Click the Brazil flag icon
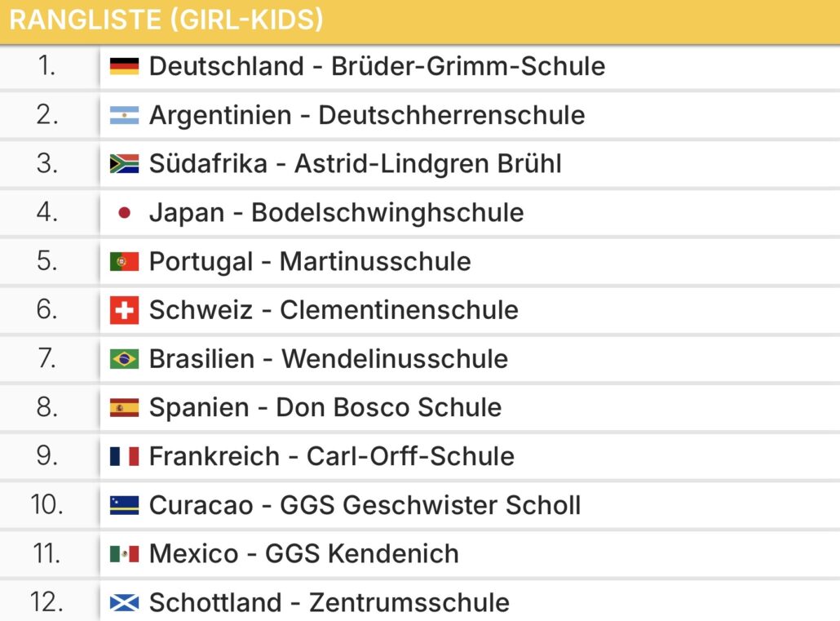840x621 pixels. 124,359
